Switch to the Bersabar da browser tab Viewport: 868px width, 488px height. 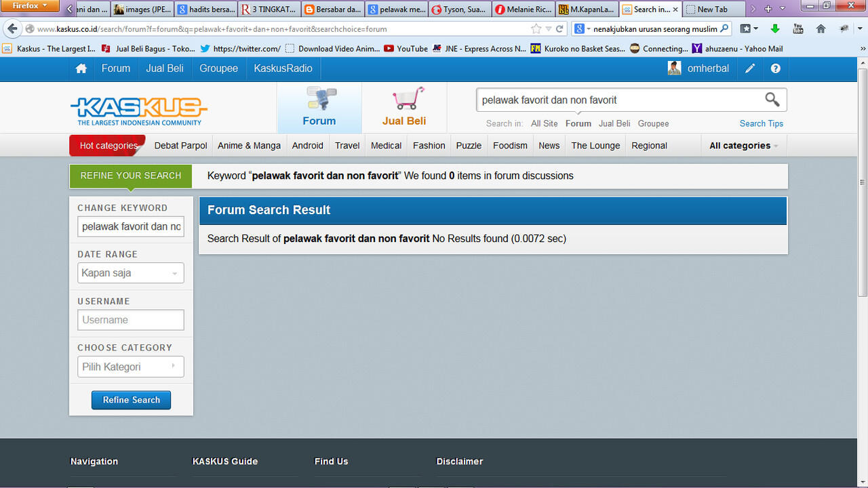pos(332,9)
